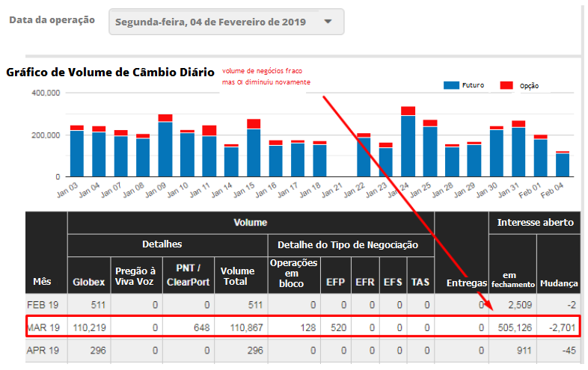Click the Mês column header
Viewport: 588px width, 370px height.
pyautogui.click(x=43, y=283)
